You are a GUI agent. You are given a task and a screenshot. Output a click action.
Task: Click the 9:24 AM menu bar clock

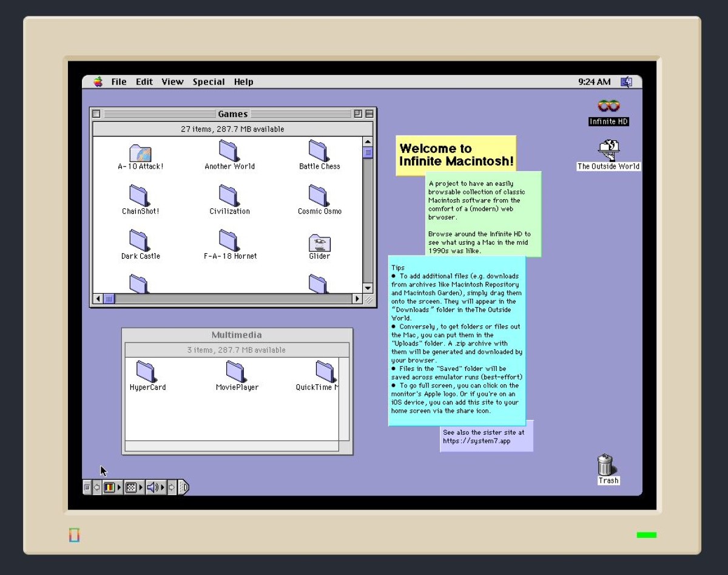coord(595,82)
